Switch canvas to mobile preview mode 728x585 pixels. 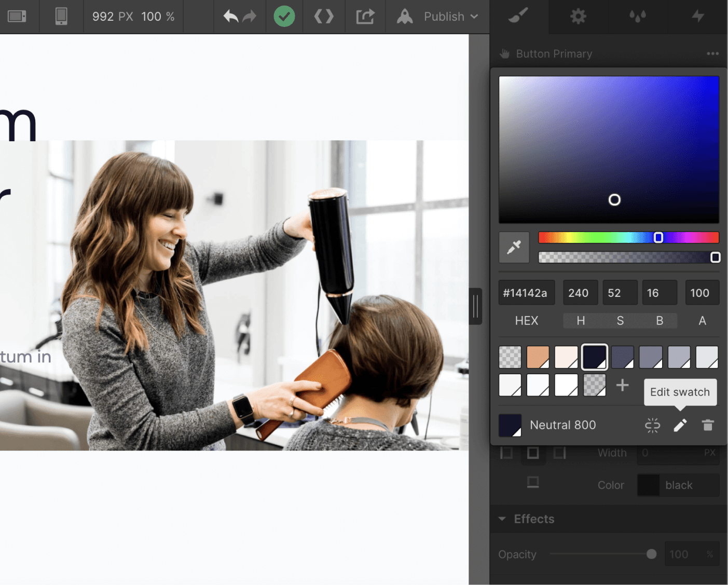[x=61, y=16]
